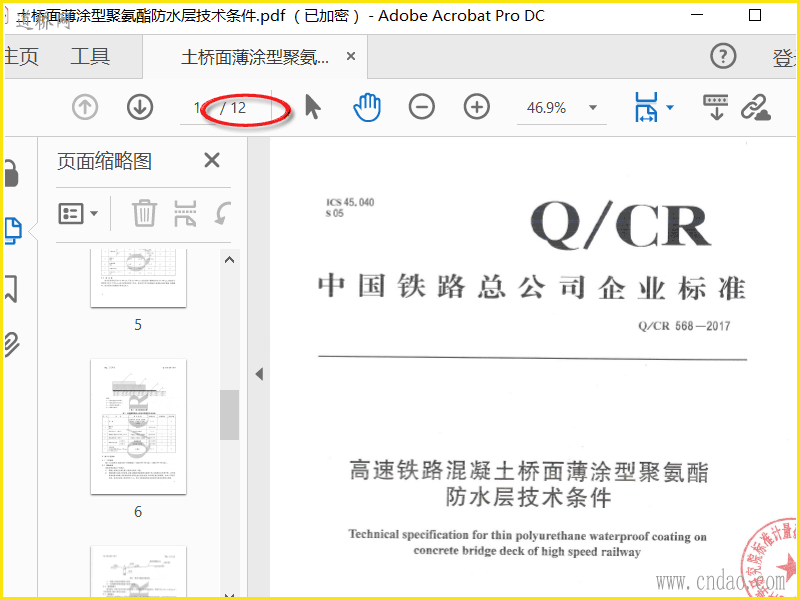The image size is (800, 600).
Task: Click the '/ 12' total page count
Action: (233, 108)
